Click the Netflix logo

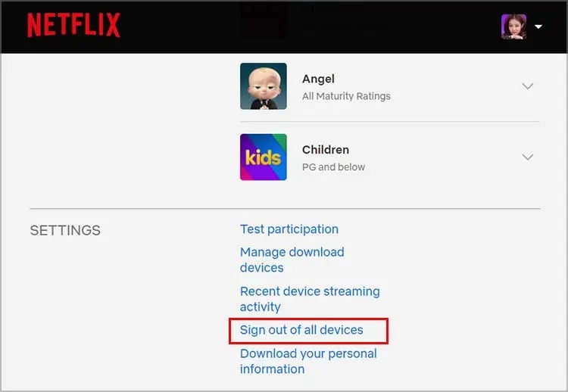(x=73, y=26)
